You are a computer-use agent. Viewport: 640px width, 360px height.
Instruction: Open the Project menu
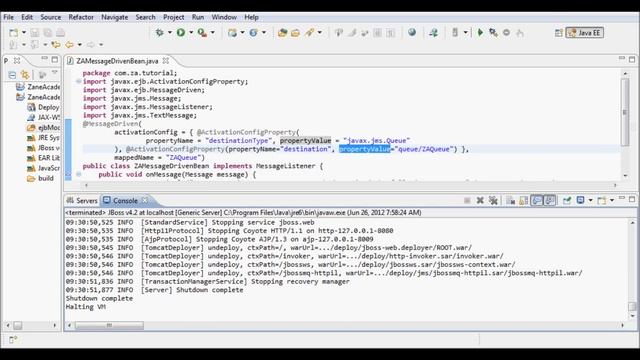pos(173,17)
